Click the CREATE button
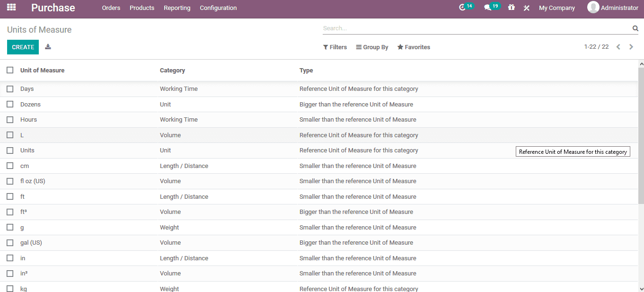 pos(22,47)
